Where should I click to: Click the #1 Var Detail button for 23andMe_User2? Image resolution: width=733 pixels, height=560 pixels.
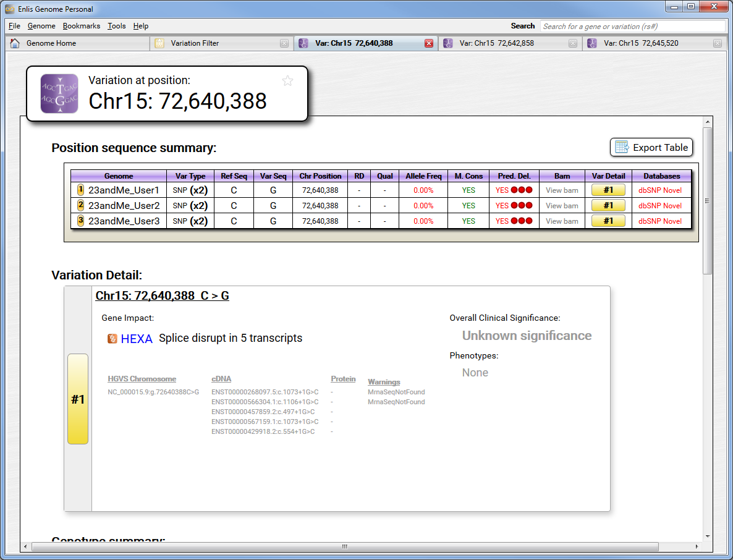(x=608, y=206)
